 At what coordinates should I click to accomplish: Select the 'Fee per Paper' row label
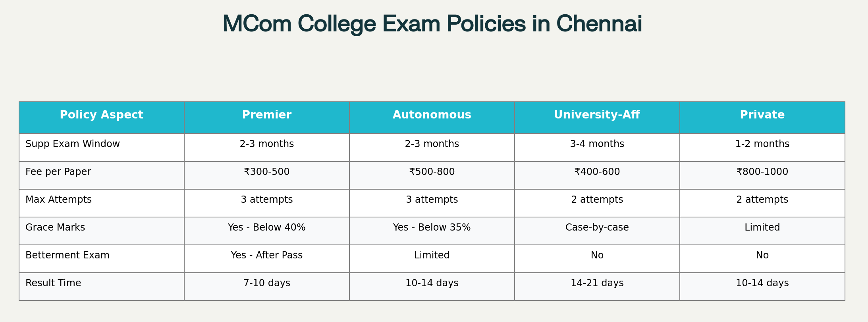(x=58, y=172)
